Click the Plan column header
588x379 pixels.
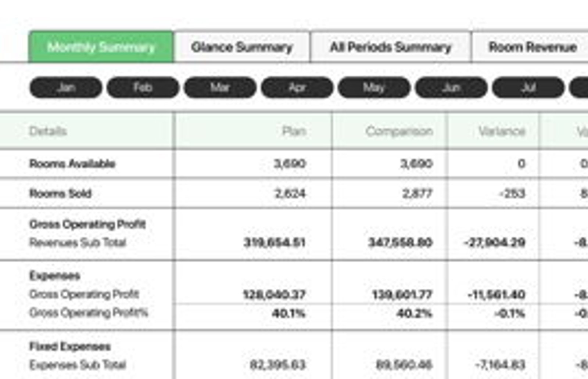tap(294, 131)
